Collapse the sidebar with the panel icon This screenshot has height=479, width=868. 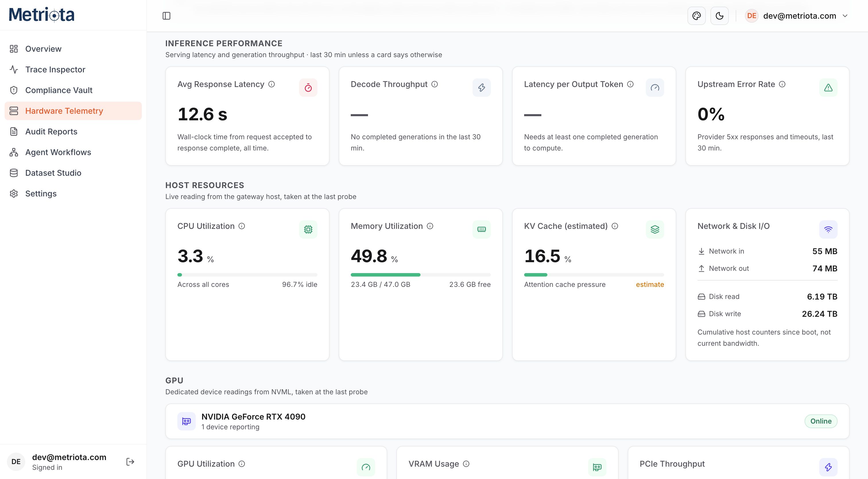(166, 16)
